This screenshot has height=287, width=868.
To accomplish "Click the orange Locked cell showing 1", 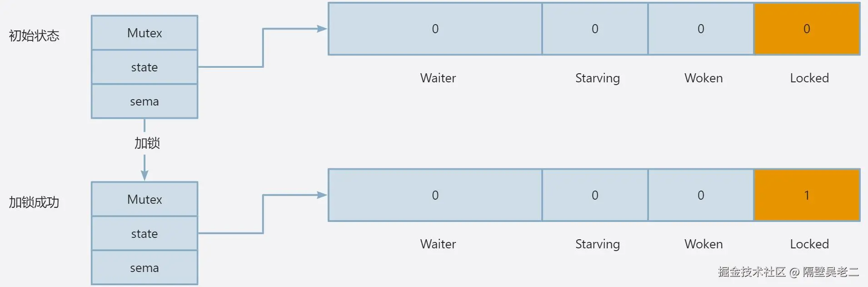I will (807, 196).
